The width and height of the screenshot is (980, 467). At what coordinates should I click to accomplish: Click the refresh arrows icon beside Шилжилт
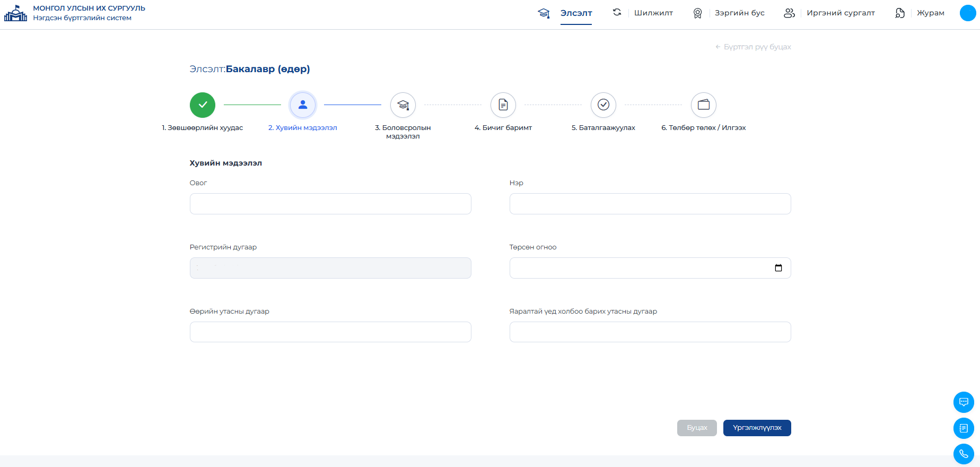point(617,12)
